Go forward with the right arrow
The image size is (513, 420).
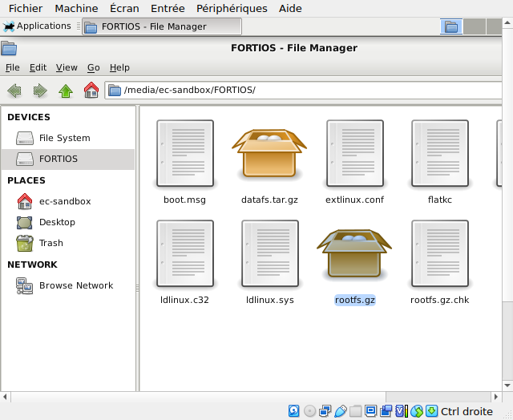(x=40, y=91)
